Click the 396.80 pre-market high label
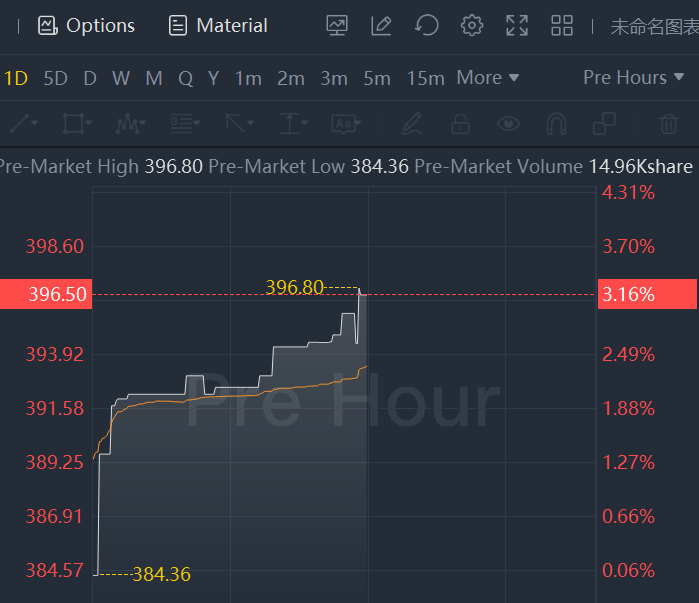 (295, 287)
